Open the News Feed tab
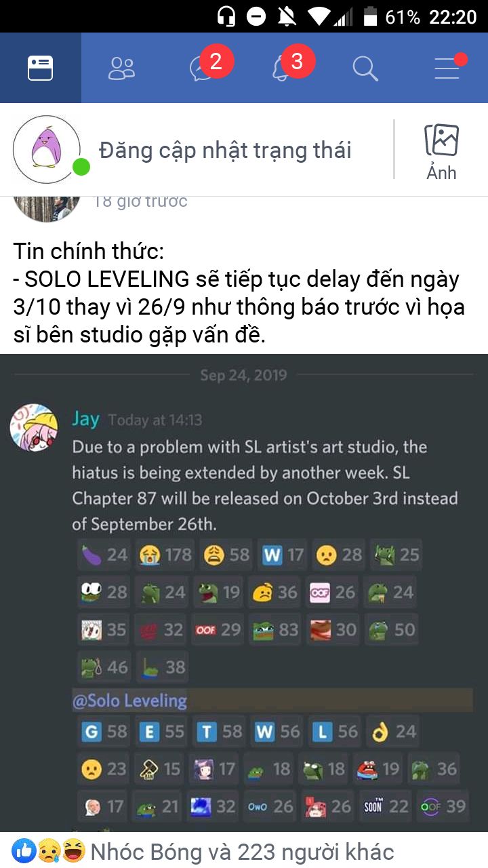The image size is (488, 868). tap(41, 68)
